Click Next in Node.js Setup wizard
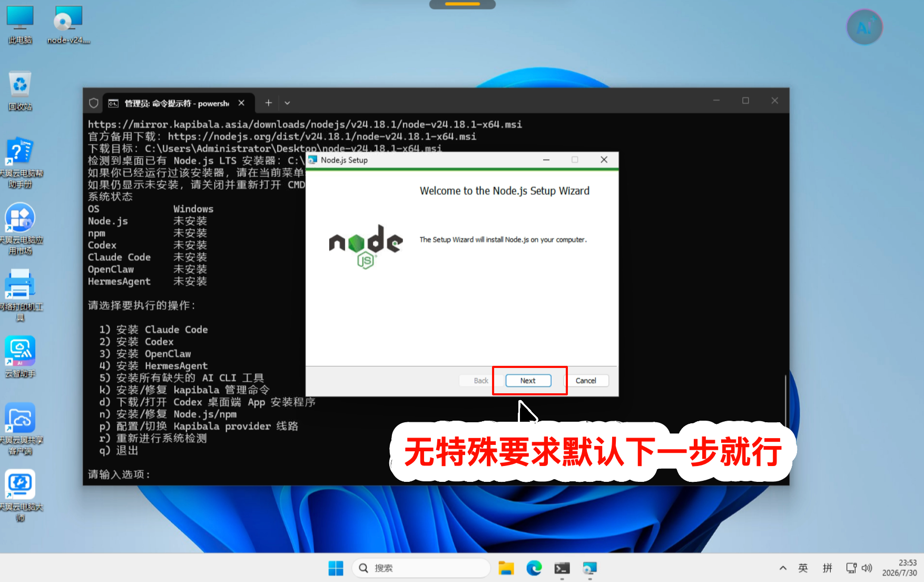This screenshot has width=924, height=582. tap(528, 381)
